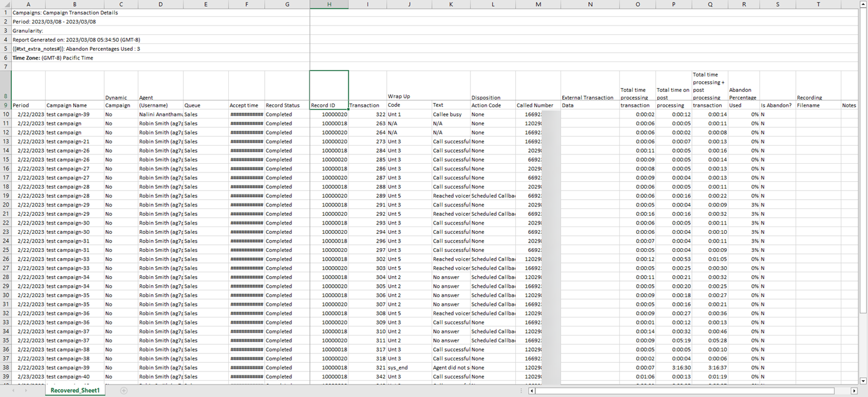Click the 'Accept time' header cell
The image size is (868, 397).
click(x=247, y=105)
